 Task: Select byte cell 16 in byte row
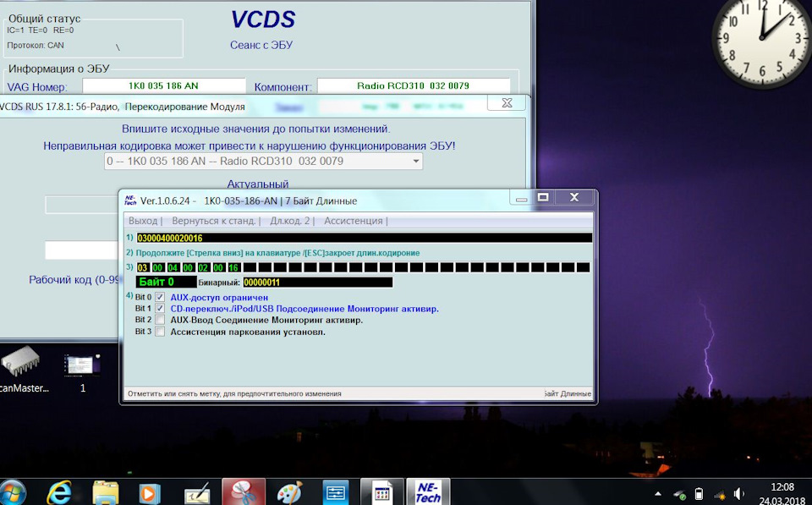coord(233,268)
